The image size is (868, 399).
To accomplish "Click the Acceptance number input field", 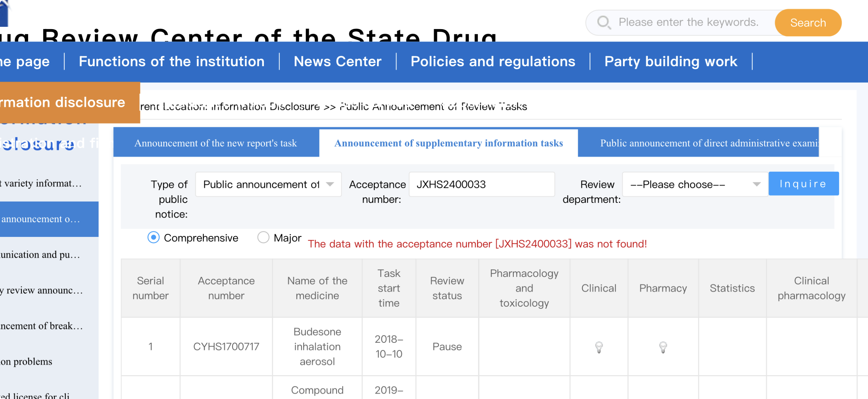I will (481, 185).
